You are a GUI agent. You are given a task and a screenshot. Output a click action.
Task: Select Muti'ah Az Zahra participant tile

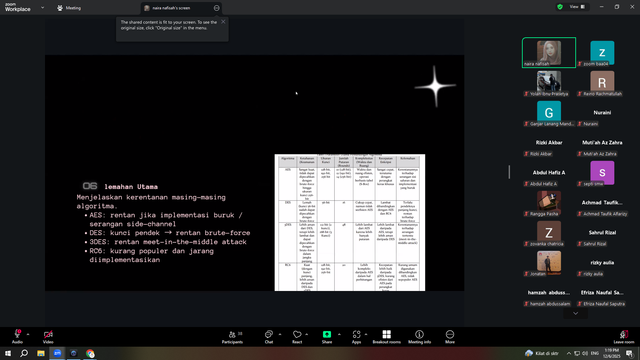[x=602, y=143]
